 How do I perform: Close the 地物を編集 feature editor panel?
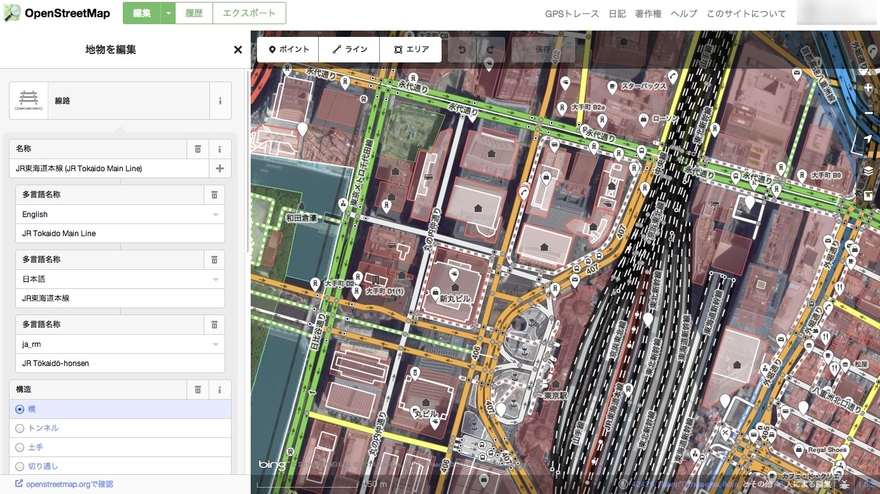pos(237,49)
